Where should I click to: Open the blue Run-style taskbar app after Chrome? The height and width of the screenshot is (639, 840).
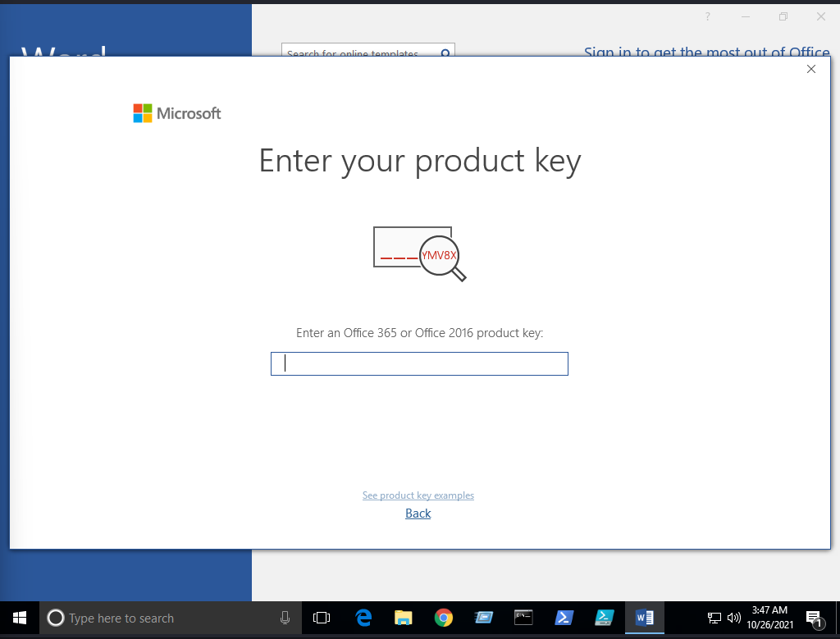(484, 618)
